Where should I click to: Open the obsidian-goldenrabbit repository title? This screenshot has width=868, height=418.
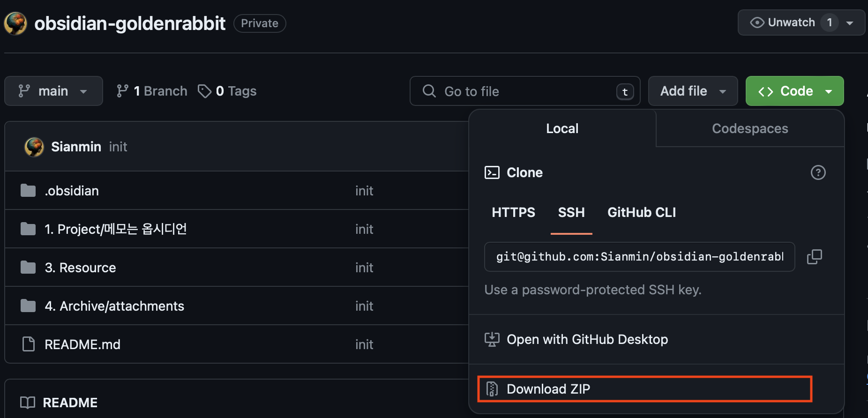[x=130, y=23]
